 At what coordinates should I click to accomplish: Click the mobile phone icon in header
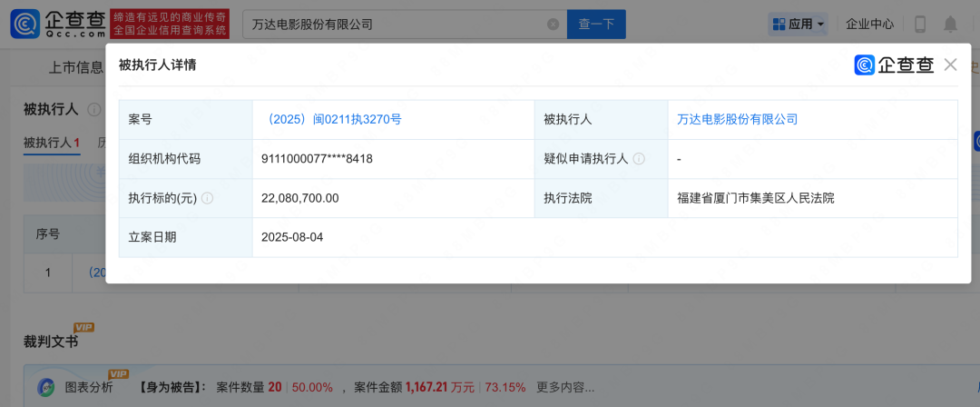[920, 25]
